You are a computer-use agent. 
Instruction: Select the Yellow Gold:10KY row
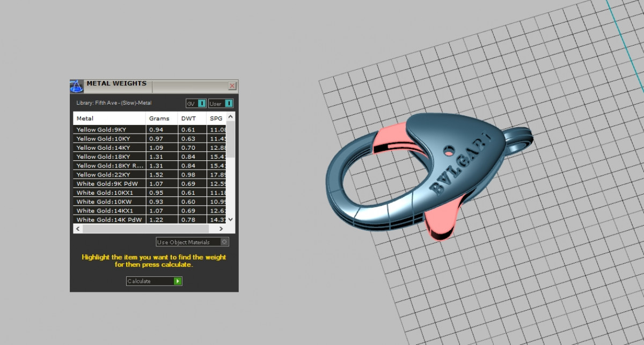[x=150, y=138]
